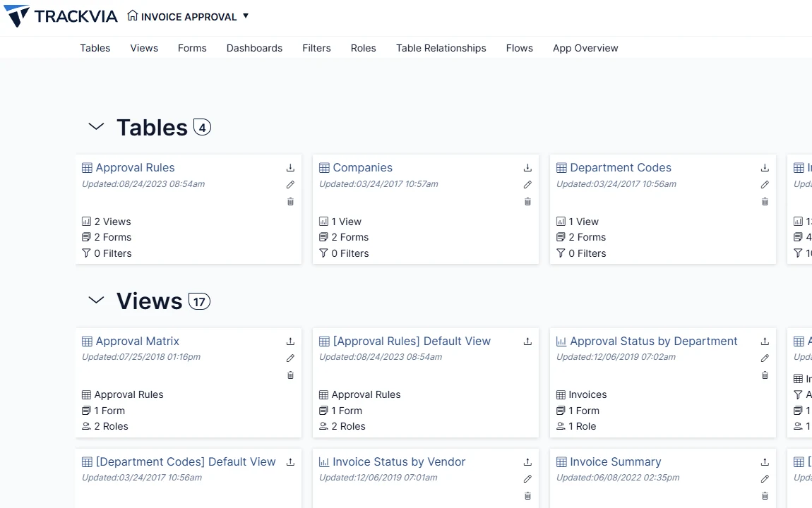This screenshot has width=812, height=508.
Task: Export the Department Codes table
Action: tap(765, 168)
